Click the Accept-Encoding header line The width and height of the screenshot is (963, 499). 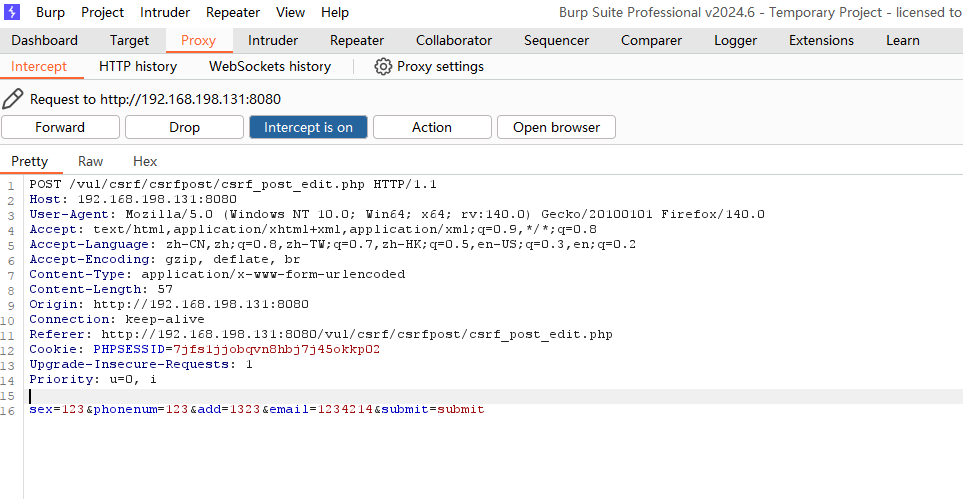tap(165, 259)
